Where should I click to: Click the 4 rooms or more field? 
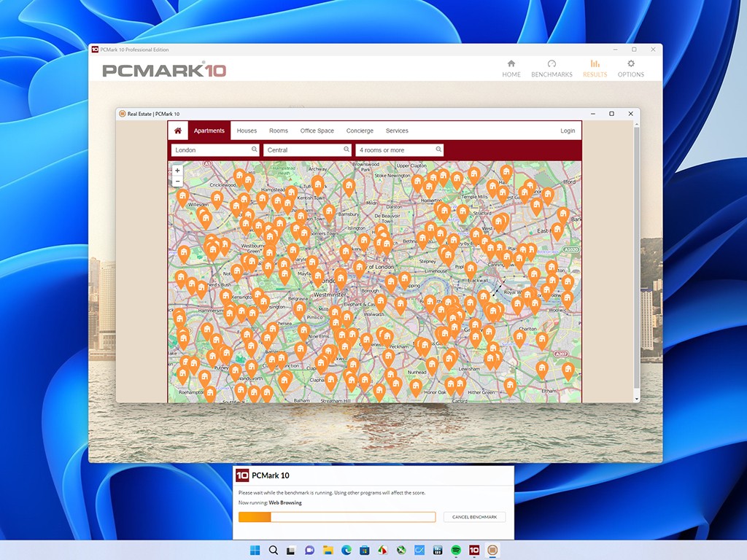(399, 150)
